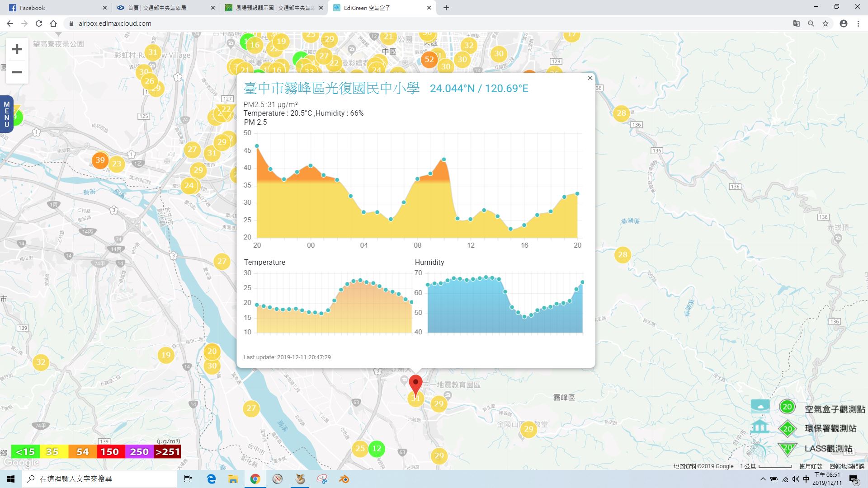Go to browser home page
This screenshot has height=488, width=868.
53,23
